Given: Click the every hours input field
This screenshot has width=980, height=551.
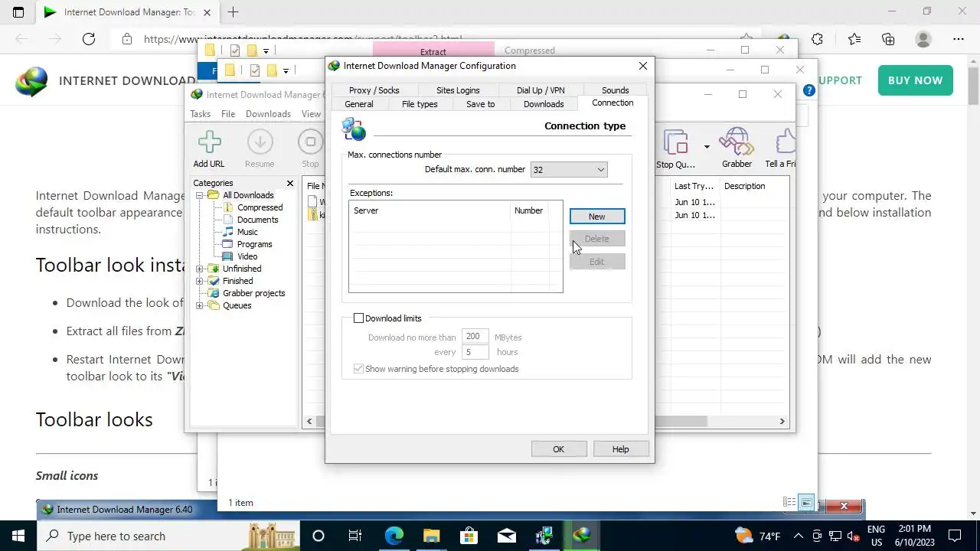Looking at the screenshot, I should tap(475, 352).
